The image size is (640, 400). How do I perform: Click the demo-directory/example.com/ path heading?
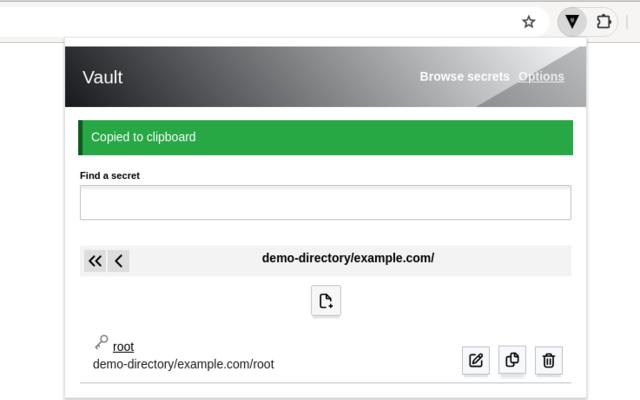coord(348,258)
